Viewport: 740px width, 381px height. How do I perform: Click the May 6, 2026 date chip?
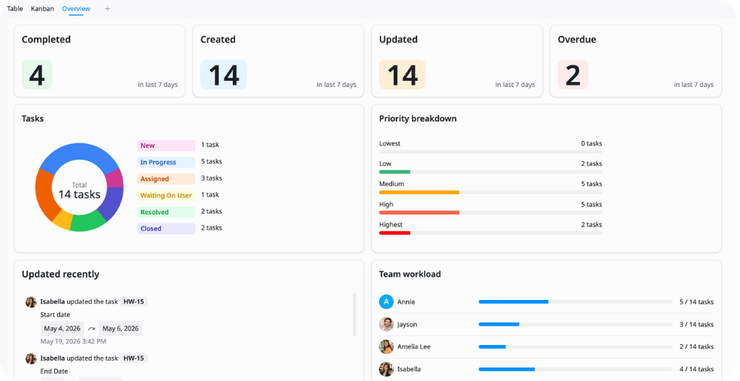pyautogui.click(x=121, y=329)
